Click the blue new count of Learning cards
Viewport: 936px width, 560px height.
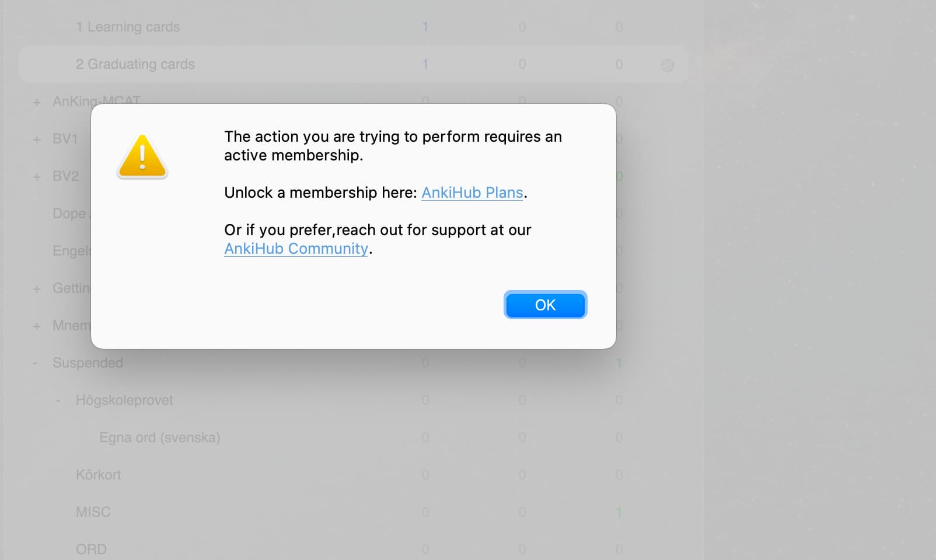coord(425,27)
